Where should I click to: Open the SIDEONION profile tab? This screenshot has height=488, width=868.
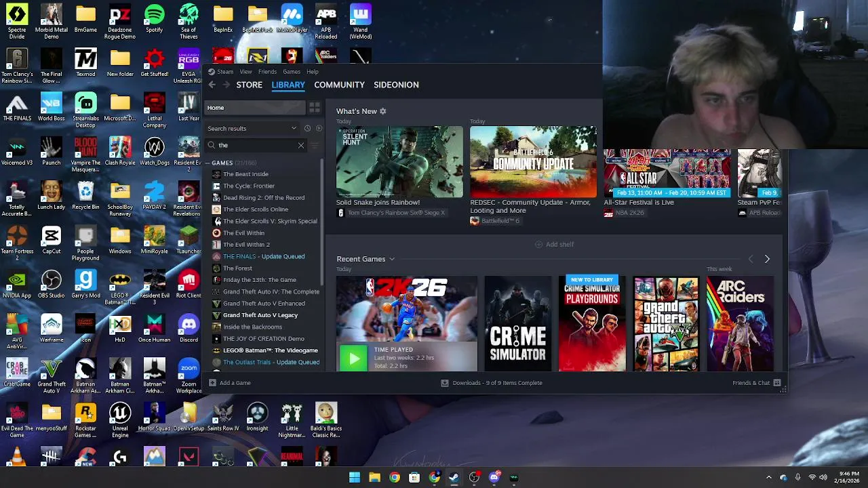click(396, 85)
